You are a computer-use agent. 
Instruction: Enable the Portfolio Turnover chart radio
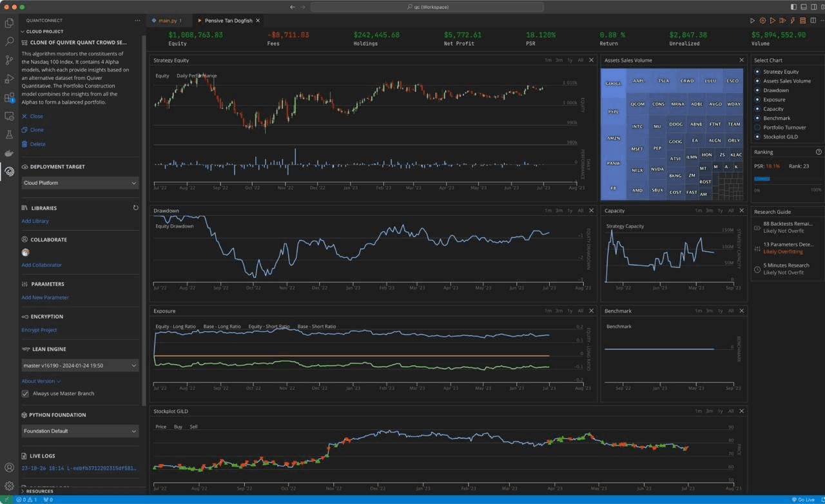[757, 128]
